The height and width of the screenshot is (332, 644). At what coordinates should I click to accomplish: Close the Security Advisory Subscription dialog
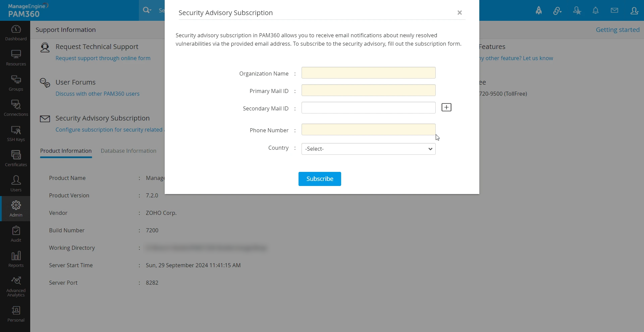coord(460,13)
